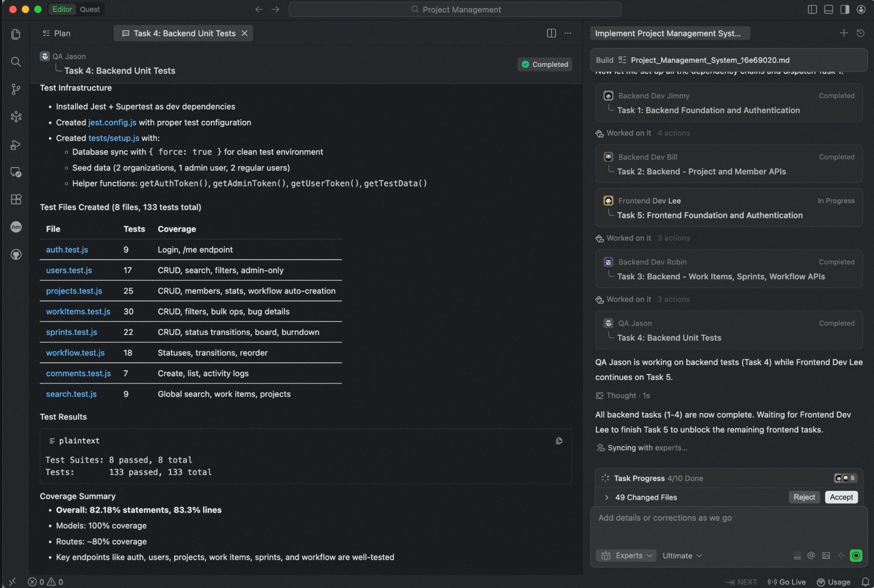Image resolution: width=874 pixels, height=588 pixels.
Task: Open the Search icon in activity bar
Action: (x=16, y=62)
